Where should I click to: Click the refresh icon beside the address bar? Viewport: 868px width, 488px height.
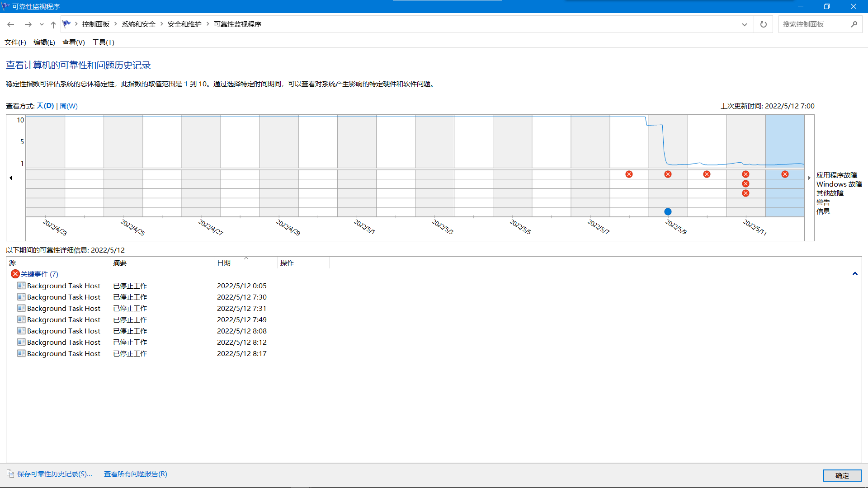764,24
